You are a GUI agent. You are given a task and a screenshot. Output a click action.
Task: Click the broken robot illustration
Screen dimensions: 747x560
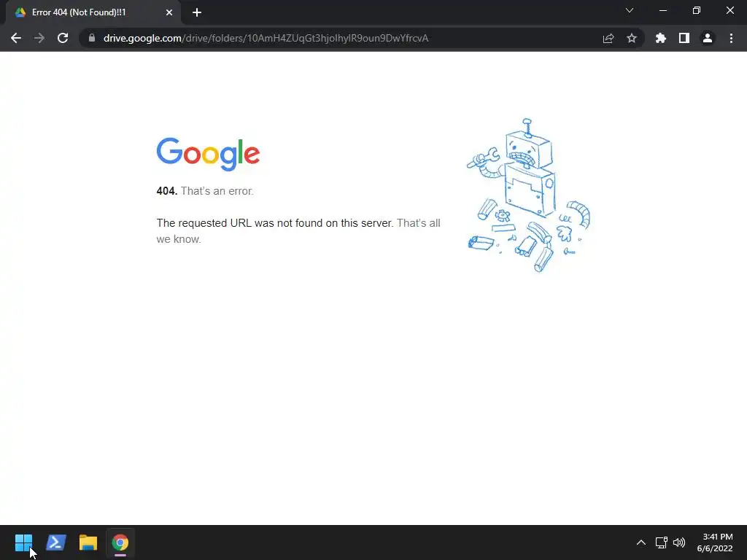tap(528, 195)
